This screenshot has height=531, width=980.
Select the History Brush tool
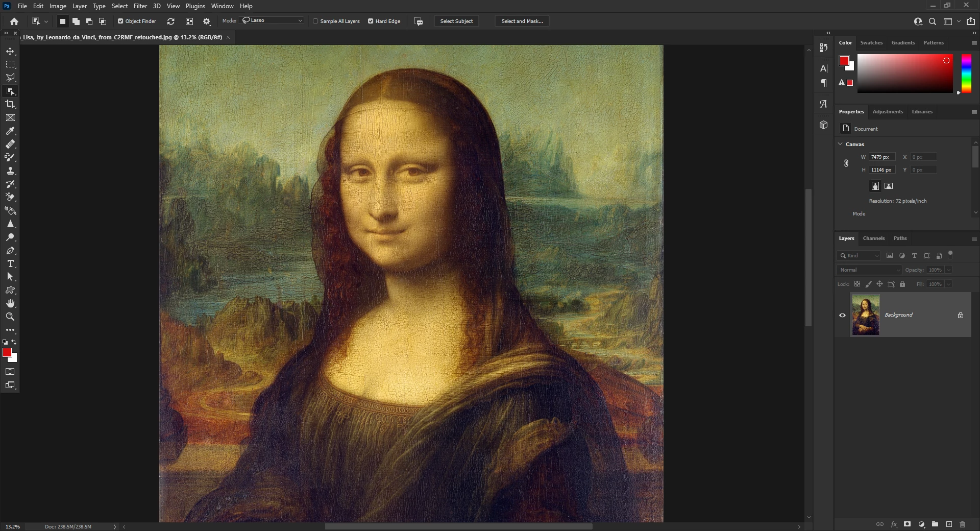(x=10, y=184)
